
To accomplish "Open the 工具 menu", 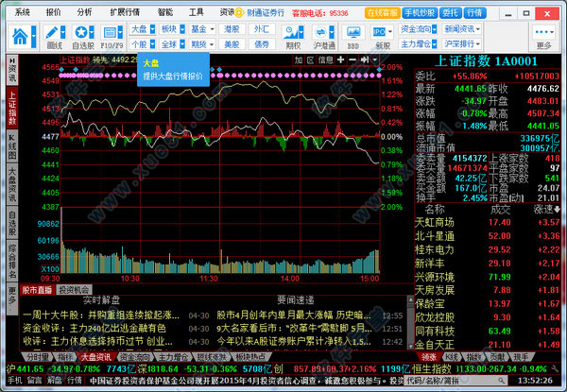I will pyautogui.click(x=196, y=12).
